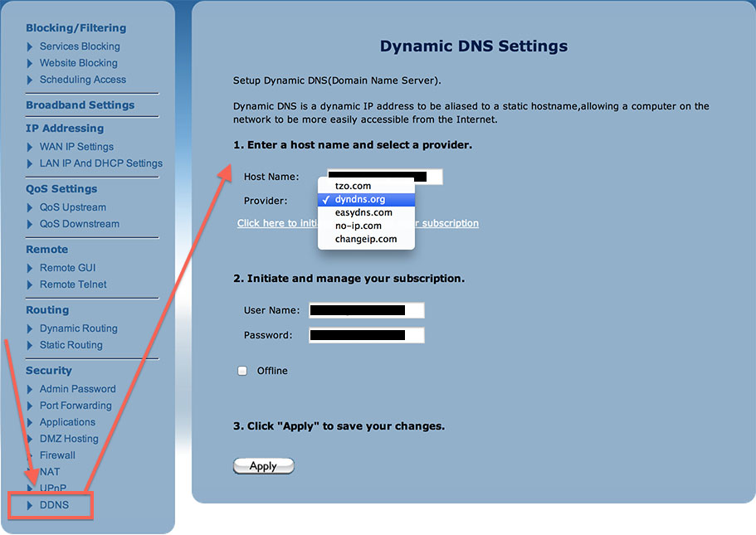Screen dimensions: 756x535
Task: Select the Routing heading
Action: (x=47, y=310)
